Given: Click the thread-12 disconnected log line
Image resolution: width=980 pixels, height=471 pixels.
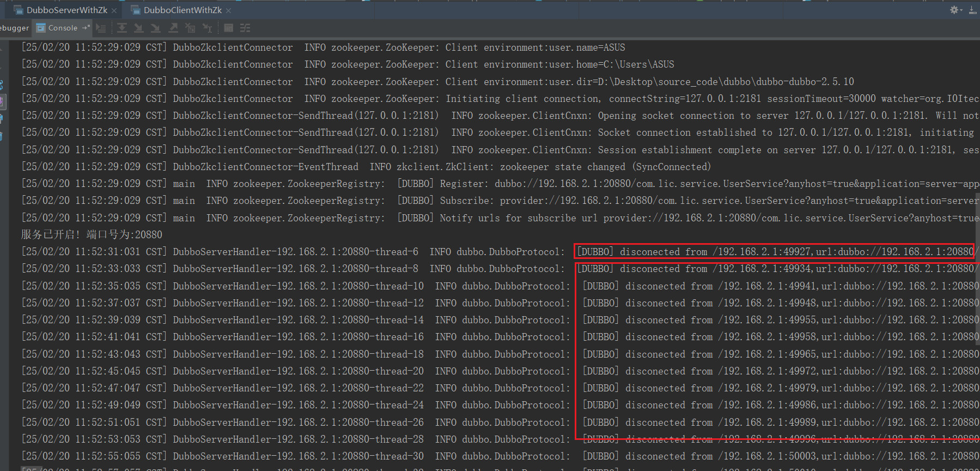Looking at the screenshot, I should (500, 303).
